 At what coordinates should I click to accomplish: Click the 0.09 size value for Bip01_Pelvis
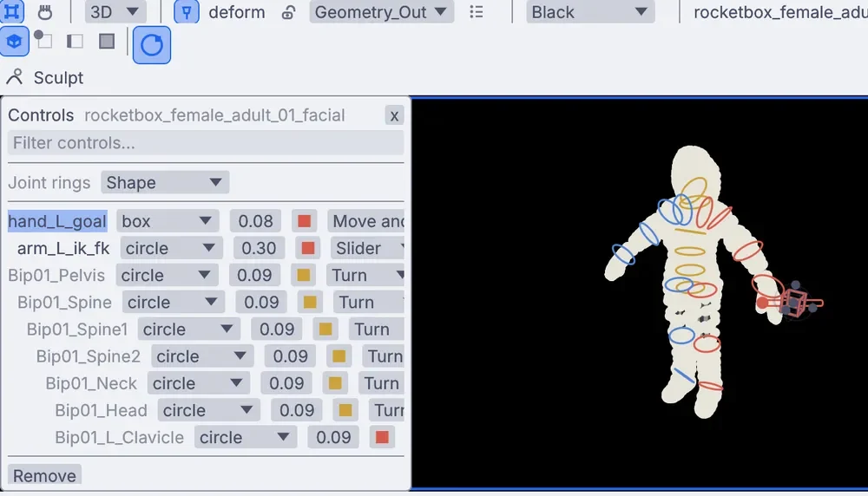coord(254,276)
